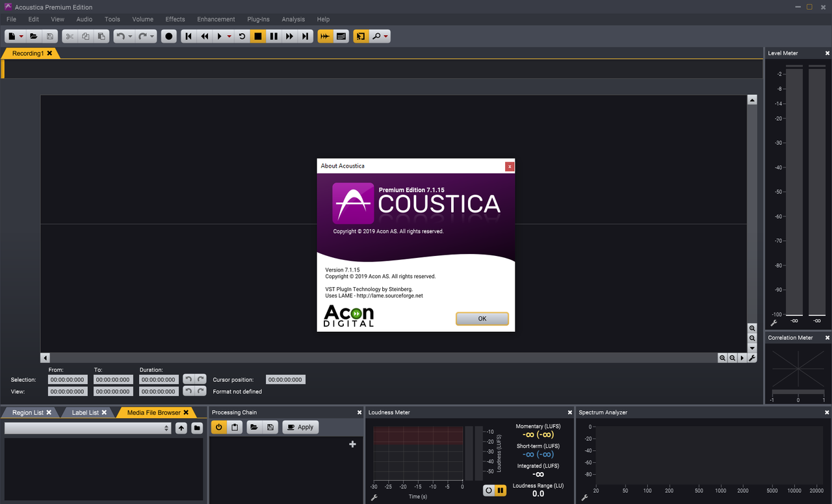
Task: Toggle Loudness Meter pause button
Action: pos(500,490)
